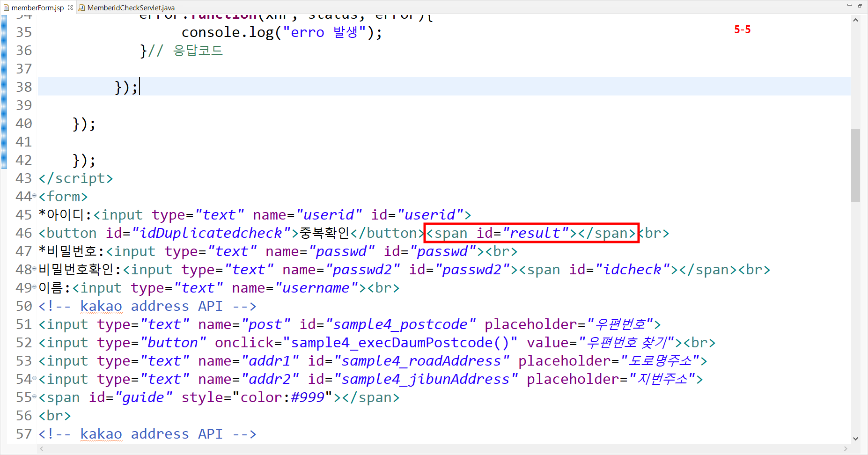Switch to the memberForm.jsp editor tab

(x=37, y=7)
